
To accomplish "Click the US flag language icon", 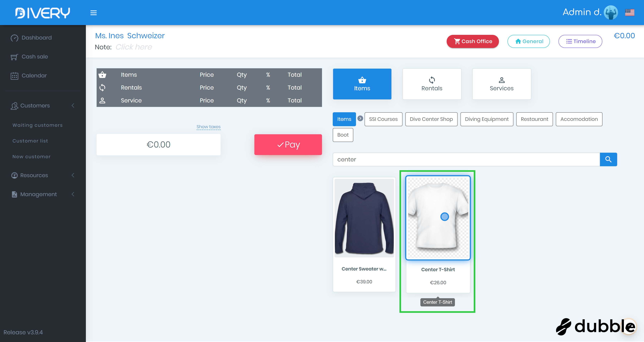I will tap(630, 12).
